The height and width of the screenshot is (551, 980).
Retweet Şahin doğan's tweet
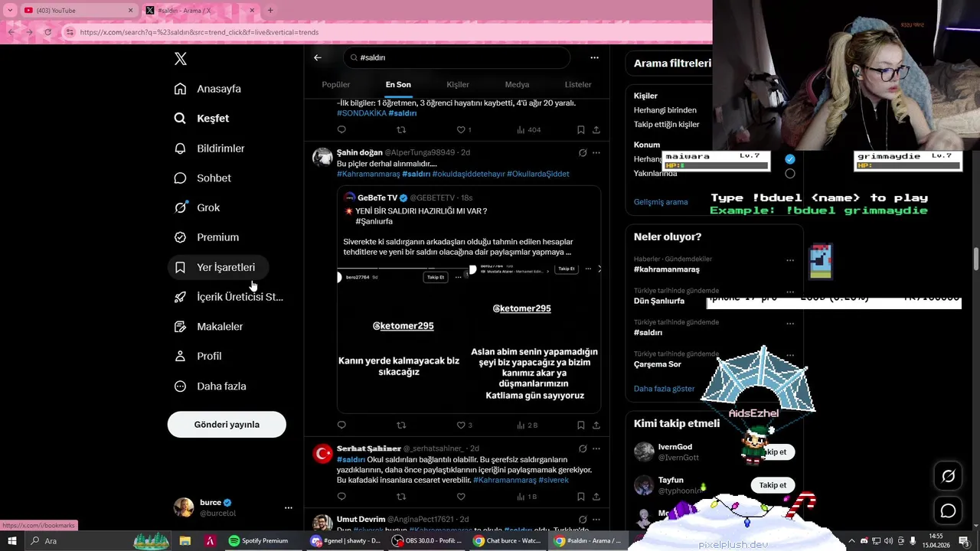point(401,425)
